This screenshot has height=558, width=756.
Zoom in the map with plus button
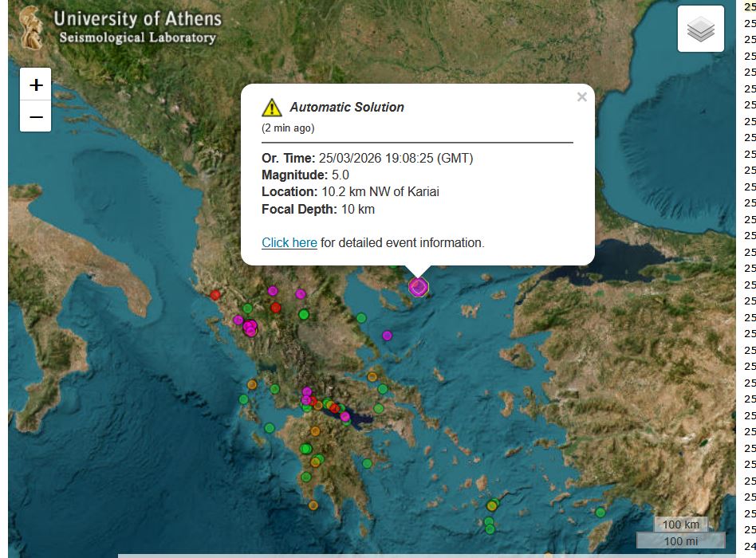[35, 84]
